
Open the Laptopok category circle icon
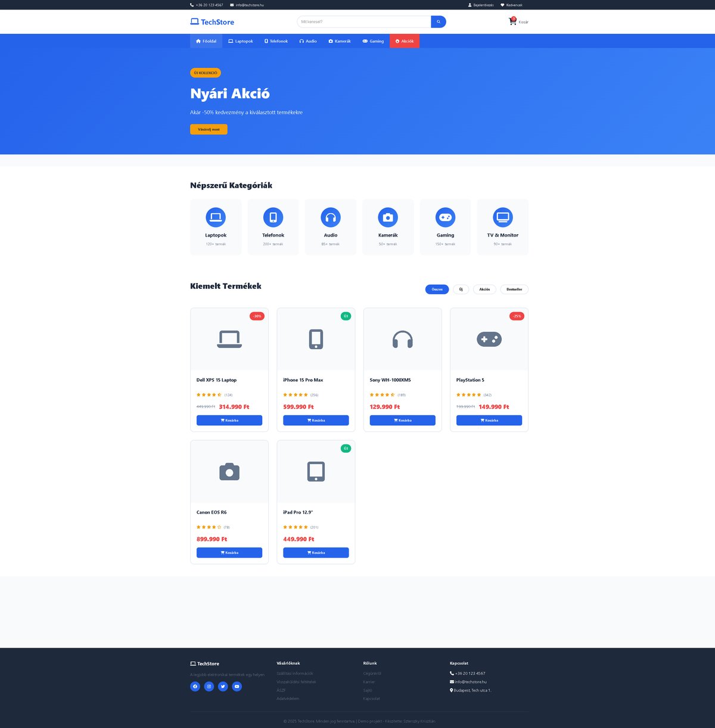point(216,217)
